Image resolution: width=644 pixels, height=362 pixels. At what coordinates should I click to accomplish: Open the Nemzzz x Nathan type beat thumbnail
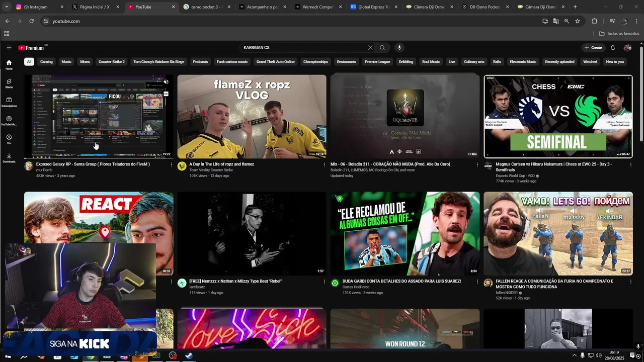[252, 233]
